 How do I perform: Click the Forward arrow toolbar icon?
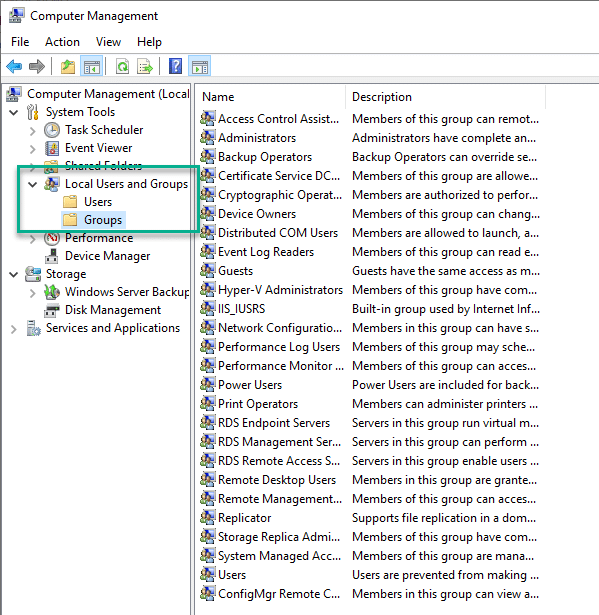tap(37, 66)
